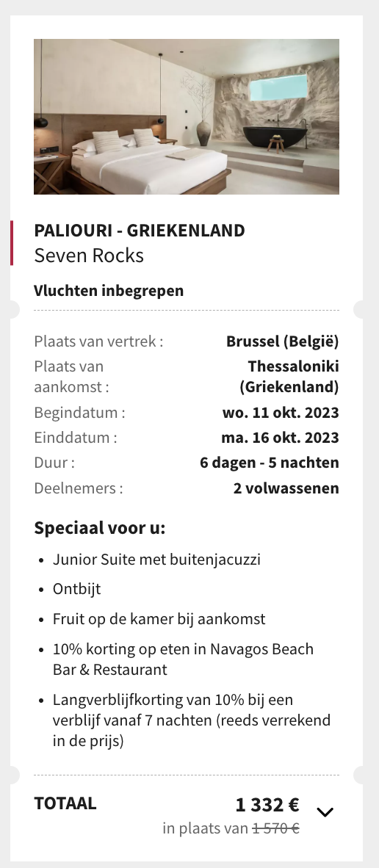Select start date wo. 11 okt. 2023
Image resolution: width=379 pixels, height=868 pixels.
pyautogui.click(x=281, y=413)
